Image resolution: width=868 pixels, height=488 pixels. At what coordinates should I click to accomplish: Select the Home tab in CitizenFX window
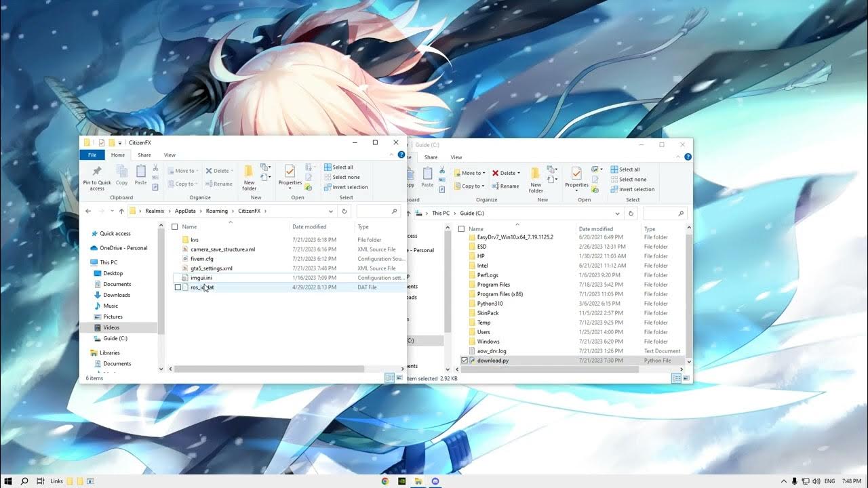[x=118, y=155]
